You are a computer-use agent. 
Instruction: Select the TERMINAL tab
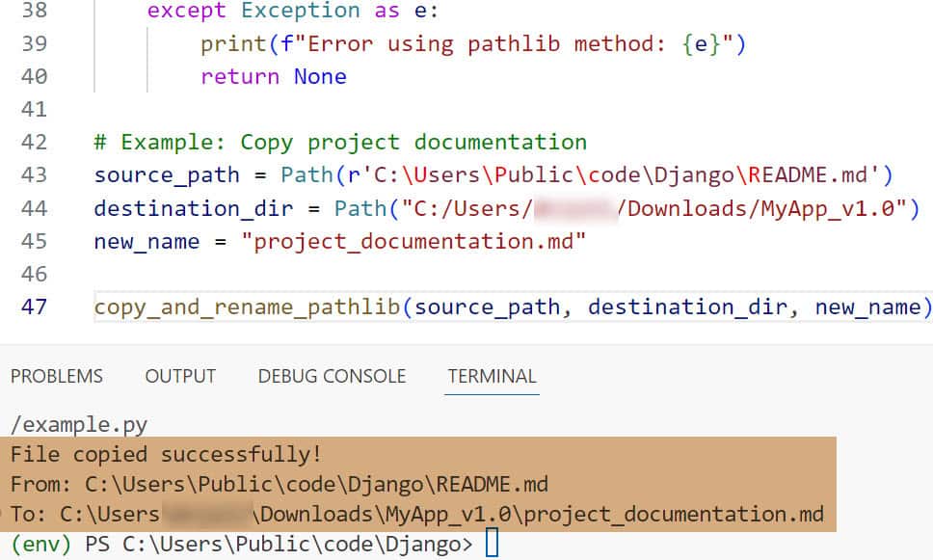(x=492, y=376)
